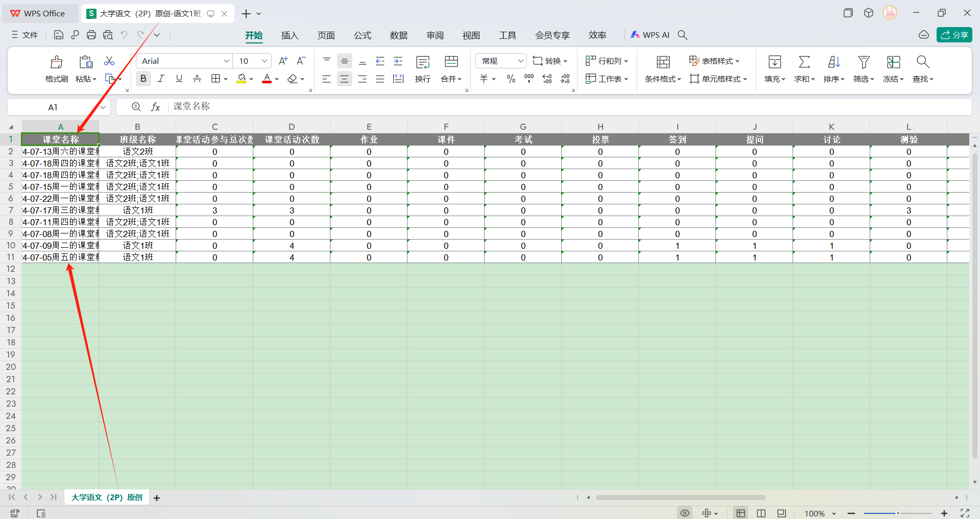The width and height of the screenshot is (980, 519).
Task: Open the Arial font name dropdown
Action: point(226,61)
